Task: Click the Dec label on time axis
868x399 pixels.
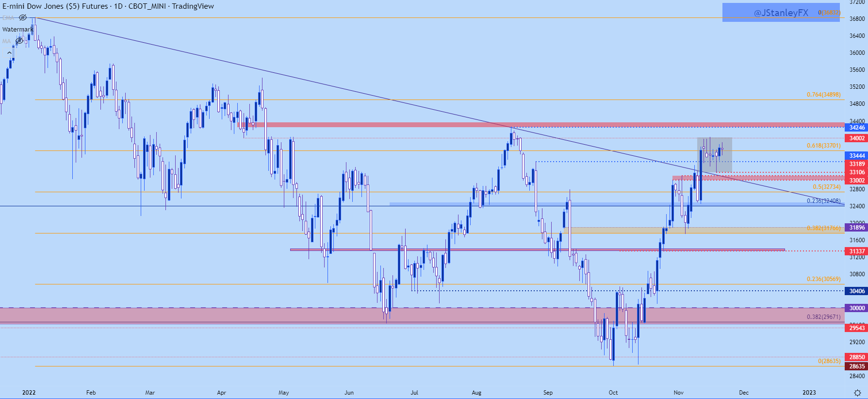Action: pyautogui.click(x=744, y=393)
